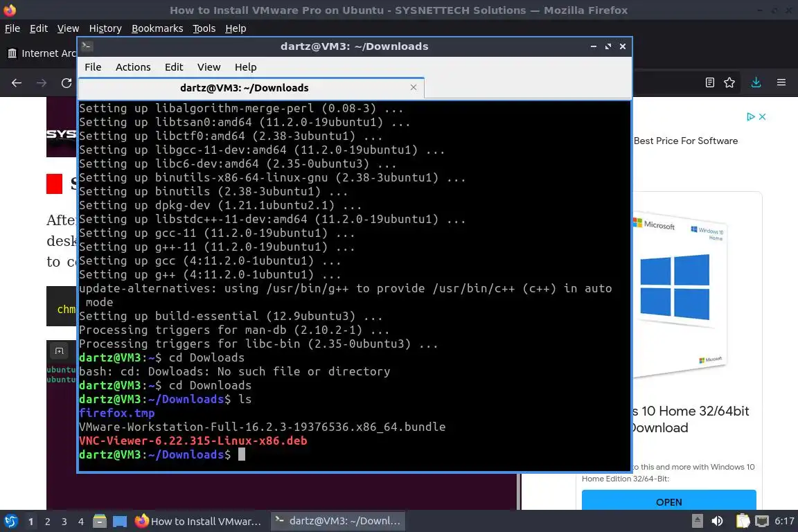
Task: Open terminal Actions menu
Action: 133,67
